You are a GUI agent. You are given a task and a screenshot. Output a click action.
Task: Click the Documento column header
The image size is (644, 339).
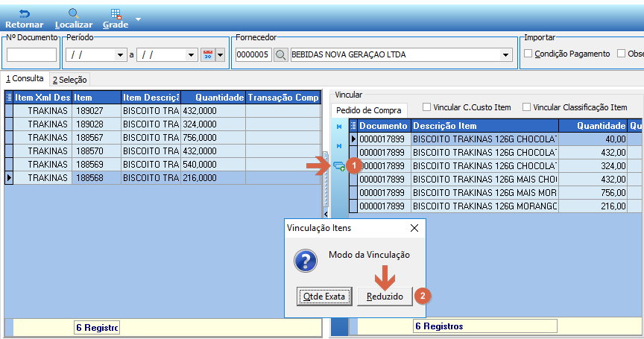point(385,126)
